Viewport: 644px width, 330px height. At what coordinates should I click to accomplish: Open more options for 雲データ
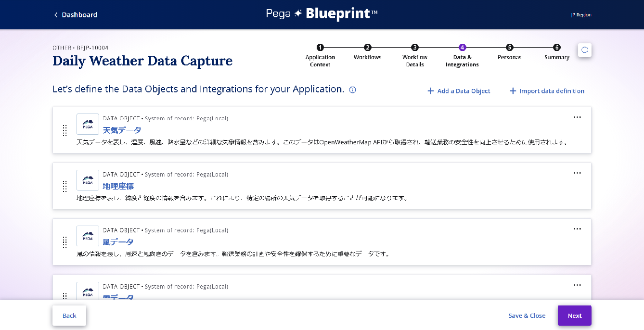pyautogui.click(x=578, y=285)
